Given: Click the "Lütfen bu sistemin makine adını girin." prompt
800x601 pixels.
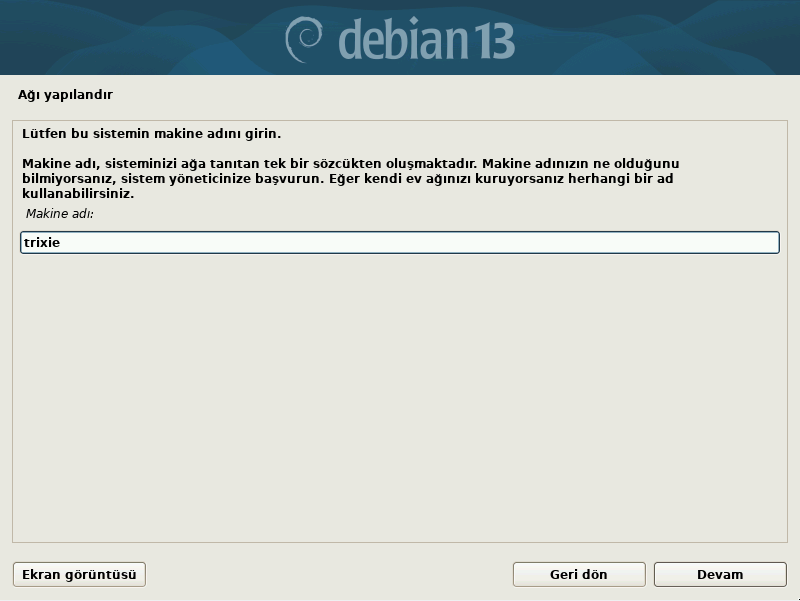Looking at the screenshot, I should click(152, 134).
